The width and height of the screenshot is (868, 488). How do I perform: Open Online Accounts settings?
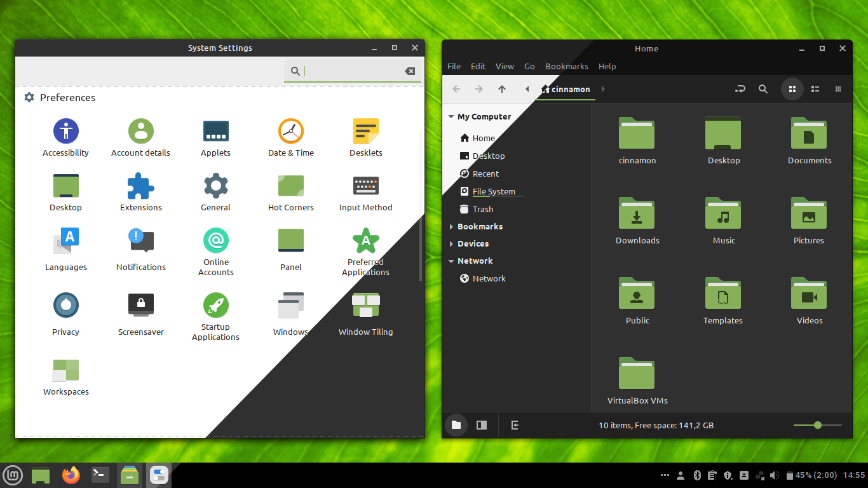click(x=216, y=252)
